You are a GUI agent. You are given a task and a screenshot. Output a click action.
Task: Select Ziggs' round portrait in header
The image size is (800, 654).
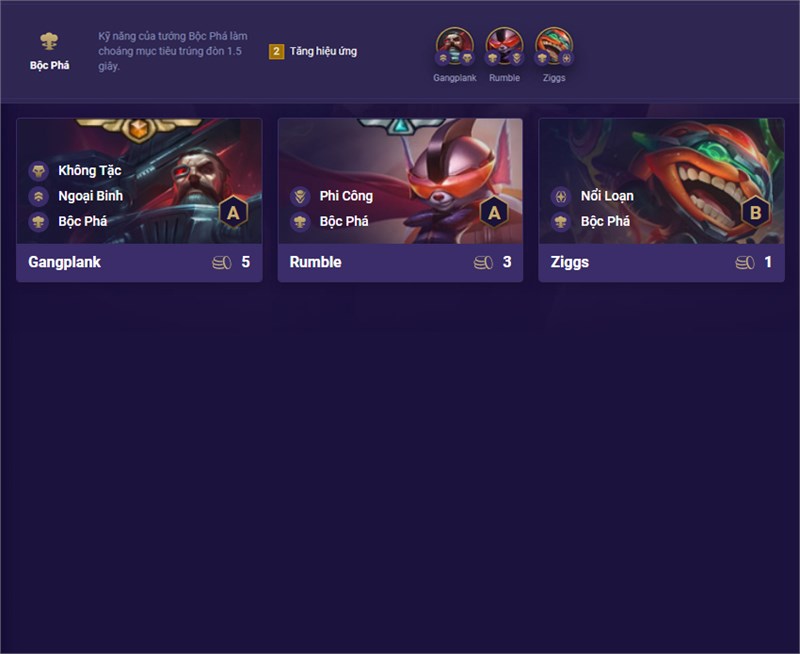coord(554,46)
